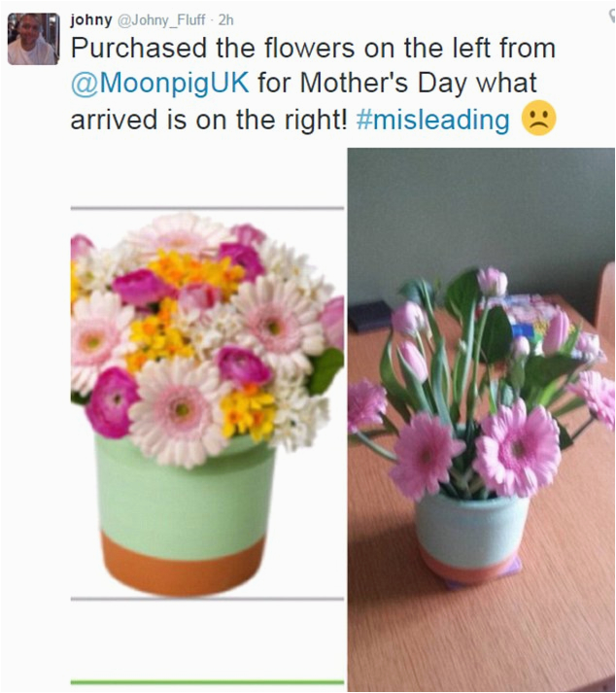Visit the @Johny_Fluff handle

coord(161,20)
